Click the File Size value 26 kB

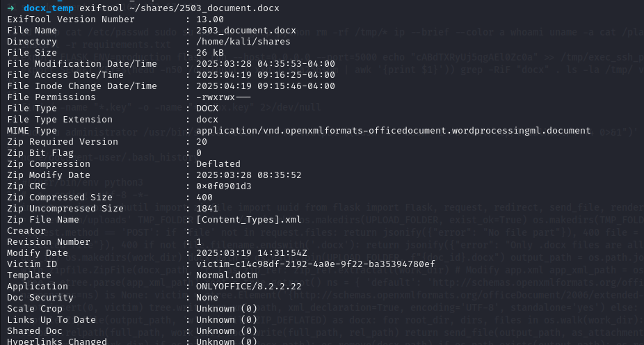[x=210, y=53]
